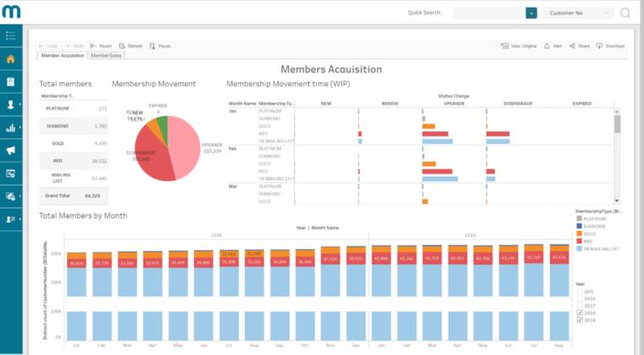Click Revert in the dashboard toolbar

tap(101, 46)
